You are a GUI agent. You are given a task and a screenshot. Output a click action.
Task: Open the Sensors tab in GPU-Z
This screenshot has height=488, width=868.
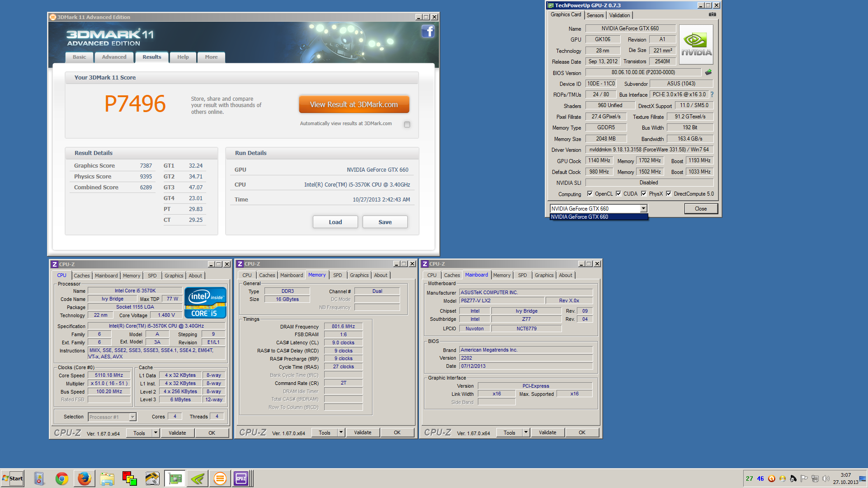tap(595, 15)
